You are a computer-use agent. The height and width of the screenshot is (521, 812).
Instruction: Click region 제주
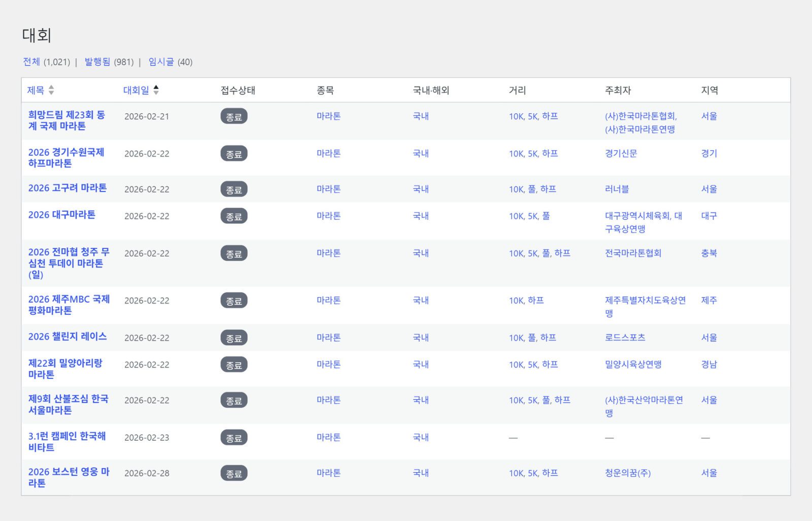point(709,301)
